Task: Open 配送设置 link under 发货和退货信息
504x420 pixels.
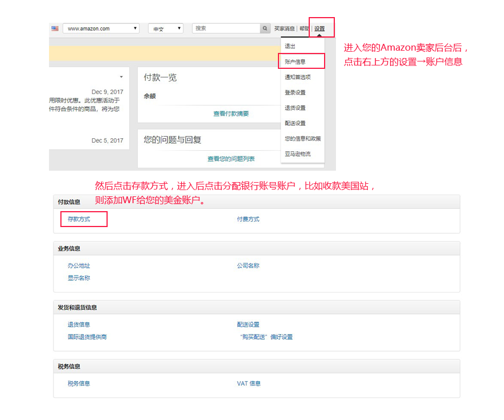Action: (x=248, y=324)
